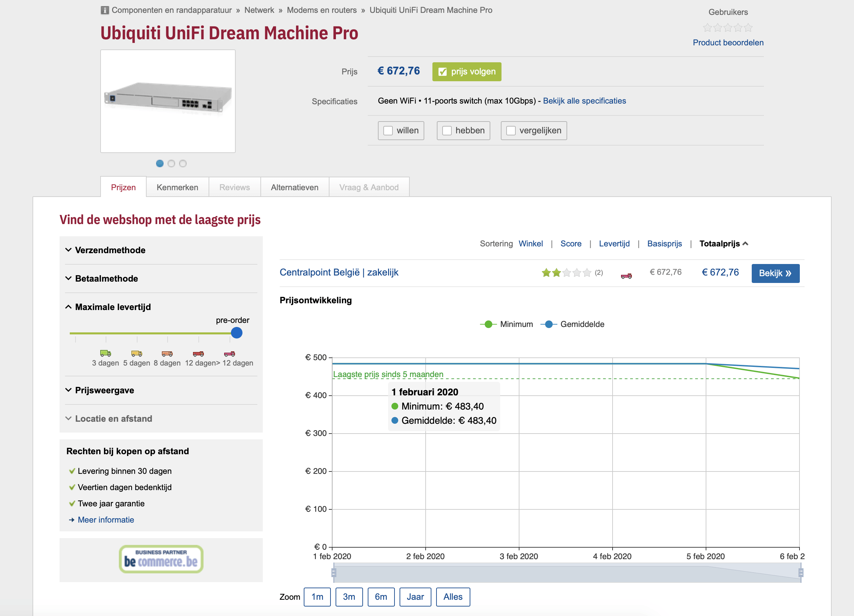The image size is (854, 616).
Task: Check the willen checkbox
Action: [x=388, y=131]
